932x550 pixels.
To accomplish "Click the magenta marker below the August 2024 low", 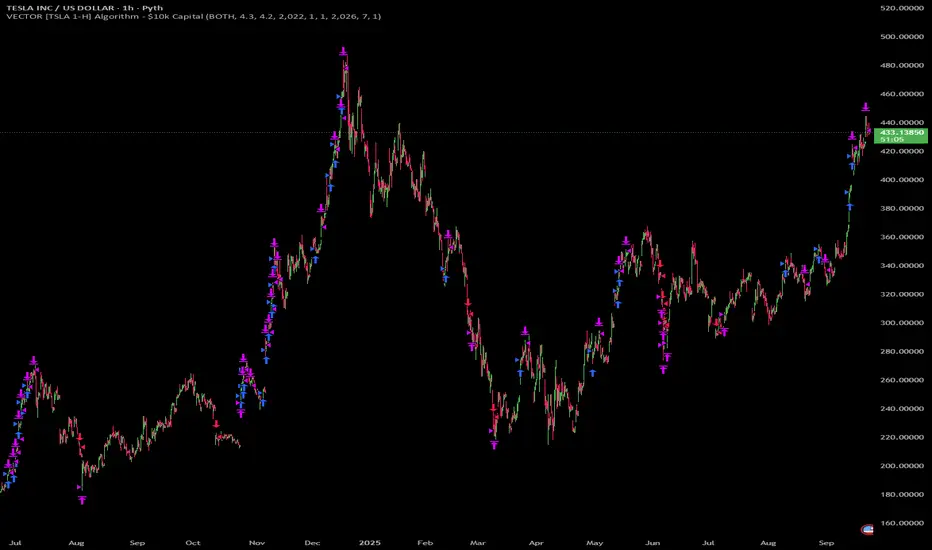I will (82, 500).
